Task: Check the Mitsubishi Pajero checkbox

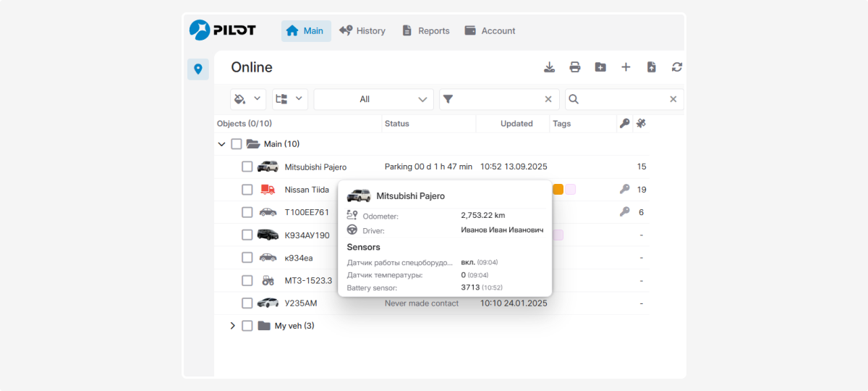Action: click(247, 167)
